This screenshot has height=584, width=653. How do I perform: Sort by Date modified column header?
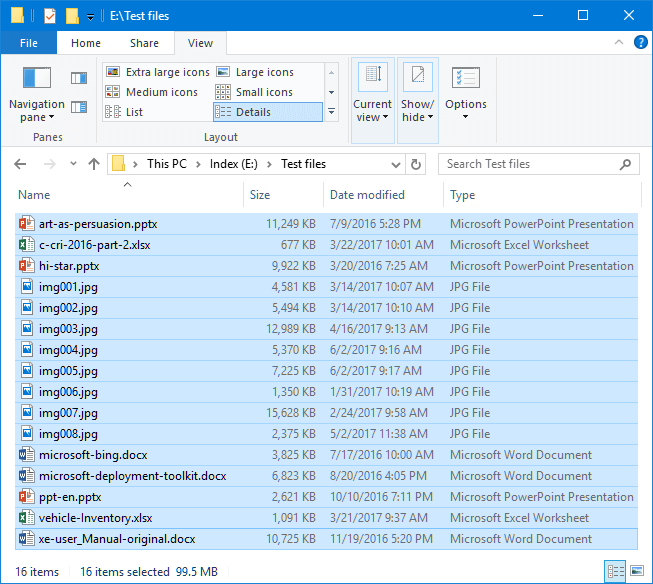pyautogui.click(x=367, y=195)
